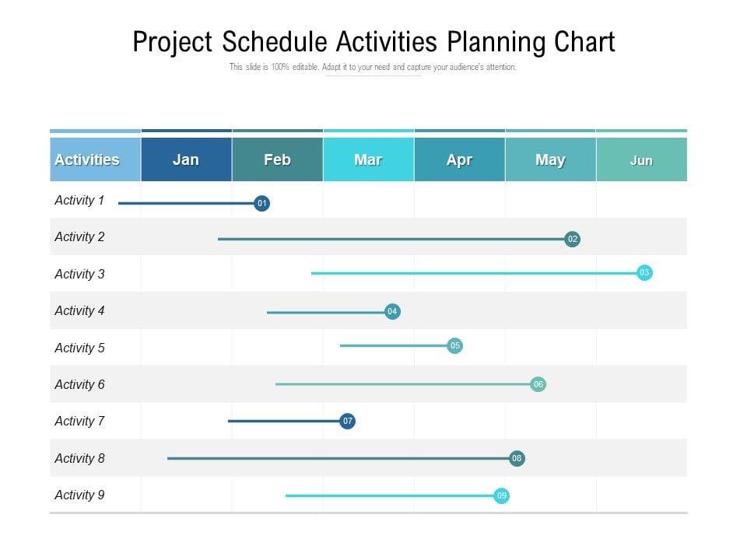The width and height of the screenshot is (747, 560).
Task: Click the slide title text
Action: (x=373, y=42)
